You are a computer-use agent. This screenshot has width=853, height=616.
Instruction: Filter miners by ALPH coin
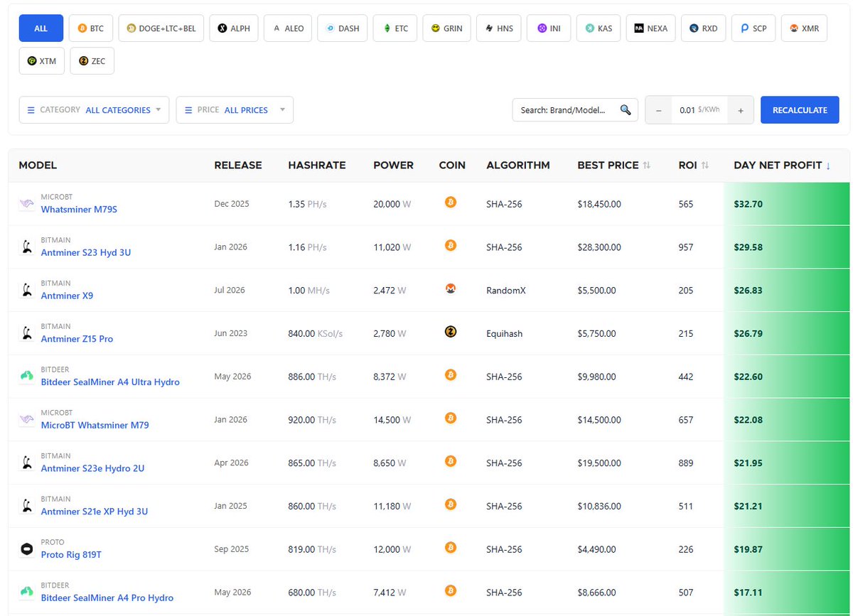(234, 28)
